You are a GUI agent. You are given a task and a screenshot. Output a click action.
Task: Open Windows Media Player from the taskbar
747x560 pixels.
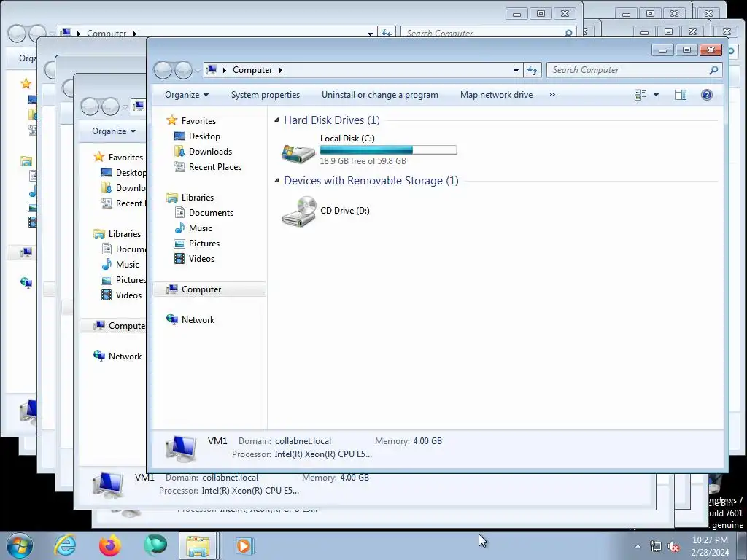pos(244,545)
